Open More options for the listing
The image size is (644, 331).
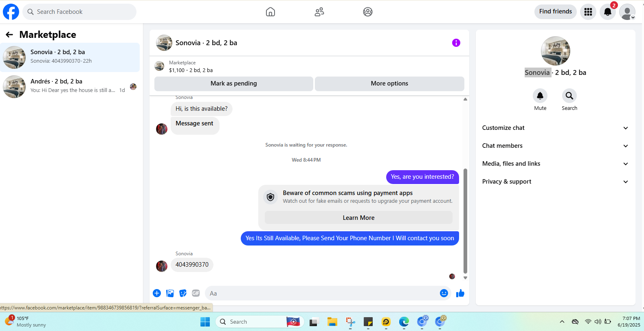[389, 83]
